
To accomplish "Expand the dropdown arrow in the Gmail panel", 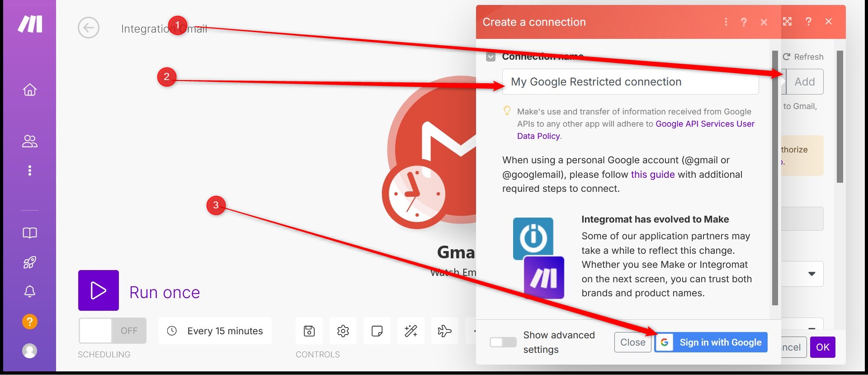I will 811,274.
